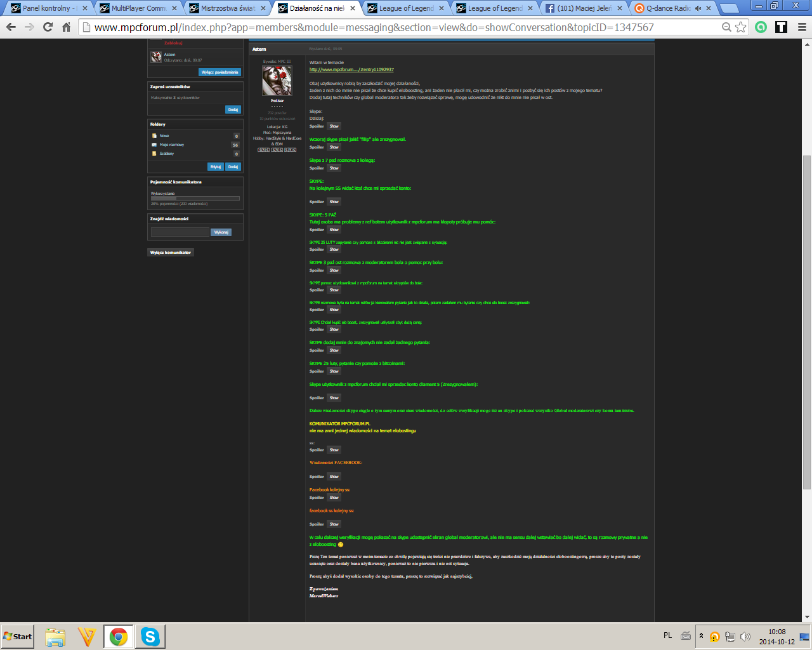The height and width of the screenshot is (650, 812).
Task: Show spoiler under 'Wiadomości FACEBOOK:'
Action: click(334, 477)
